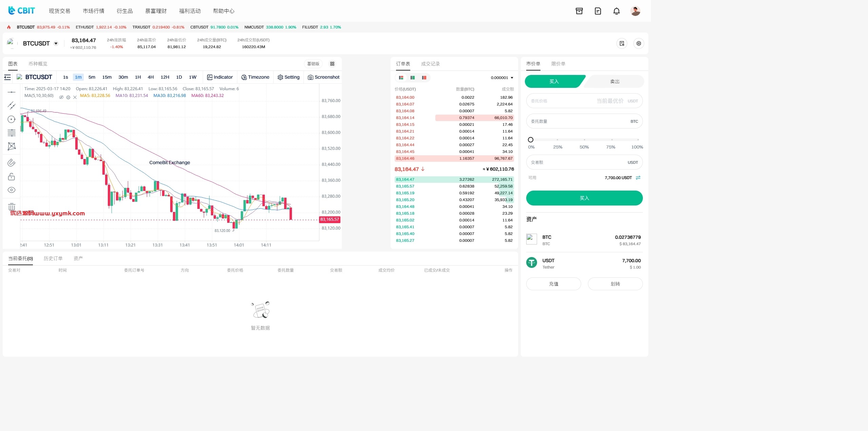
Task: Open the 限价单 order tab
Action: (558, 64)
